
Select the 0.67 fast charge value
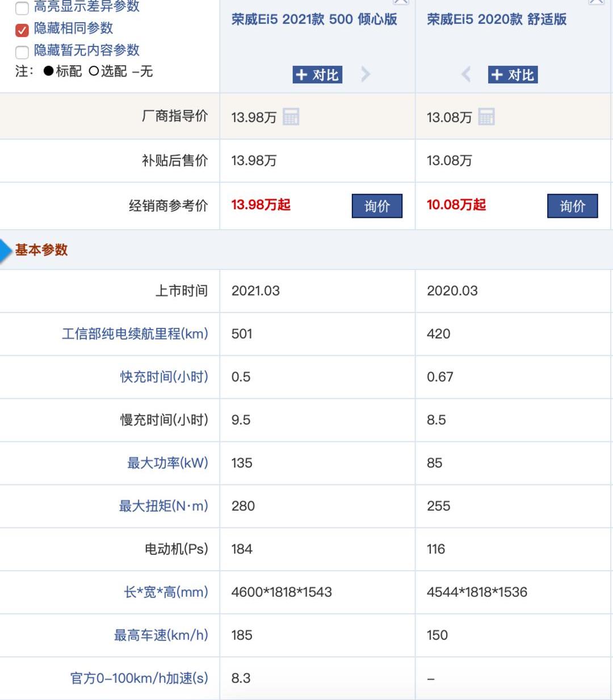(x=440, y=377)
